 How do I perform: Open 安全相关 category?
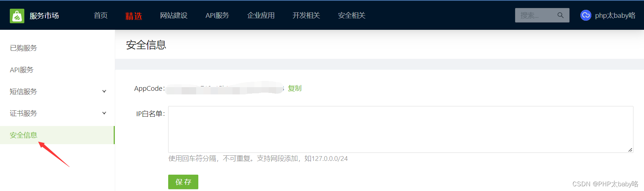click(x=352, y=15)
